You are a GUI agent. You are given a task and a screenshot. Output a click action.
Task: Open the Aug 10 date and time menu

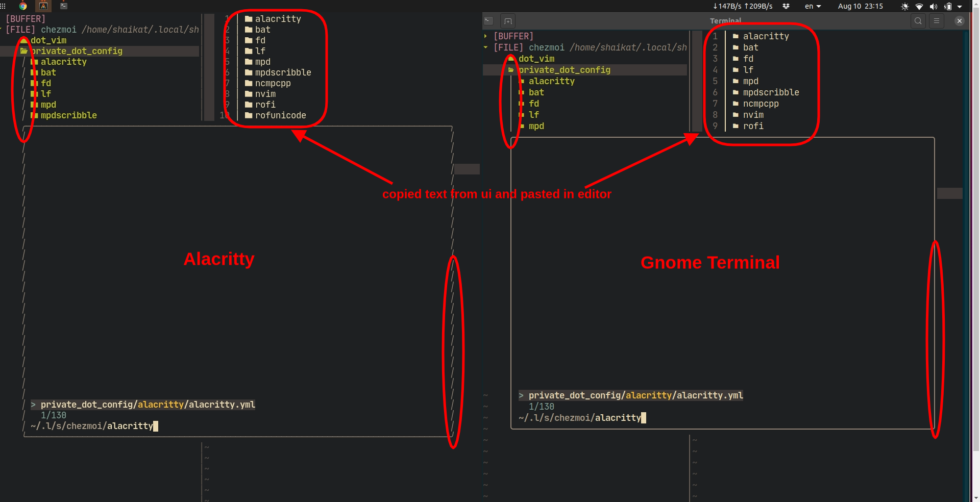[x=860, y=6]
